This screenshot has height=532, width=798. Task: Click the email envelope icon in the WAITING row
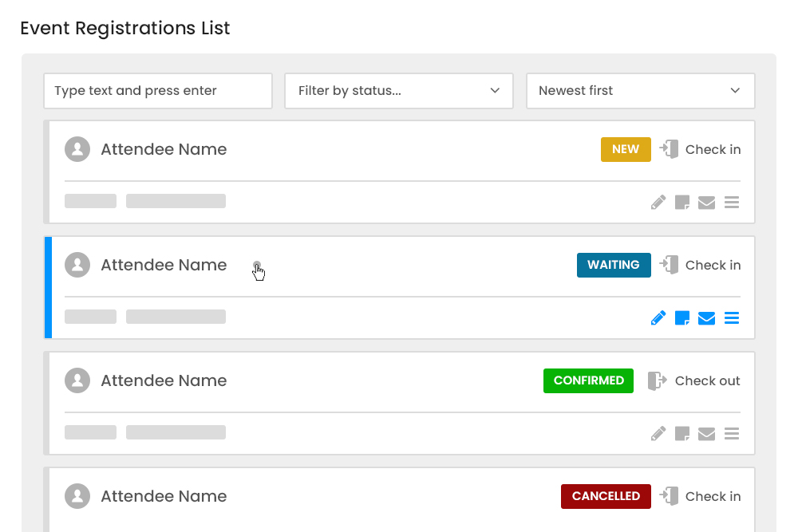[x=706, y=318]
